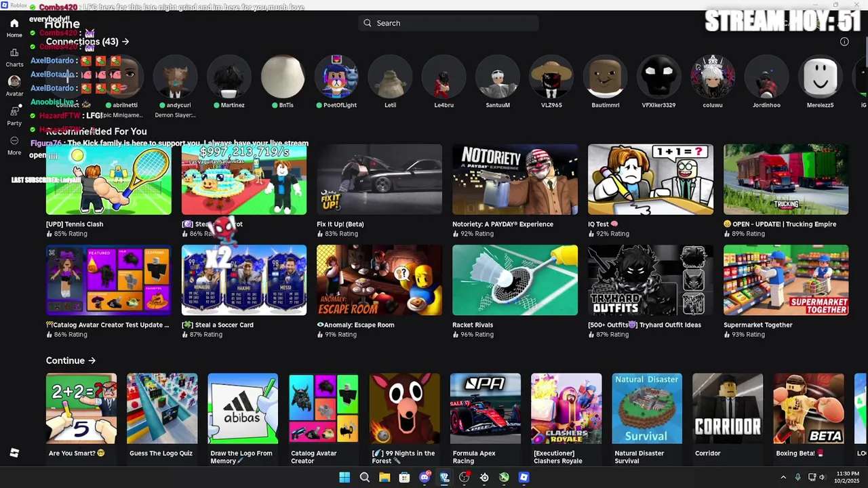Click the info icon below the stream counter

click(844, 41)
